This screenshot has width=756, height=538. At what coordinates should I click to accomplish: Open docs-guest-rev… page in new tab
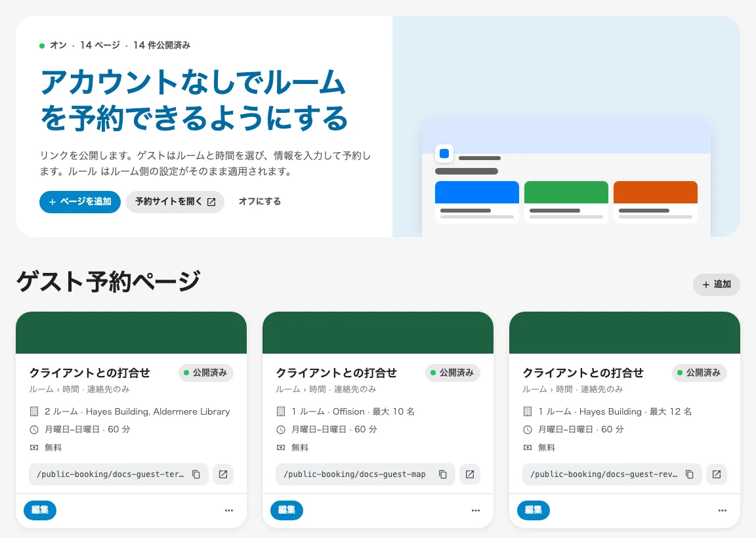[x=717, y=474]
